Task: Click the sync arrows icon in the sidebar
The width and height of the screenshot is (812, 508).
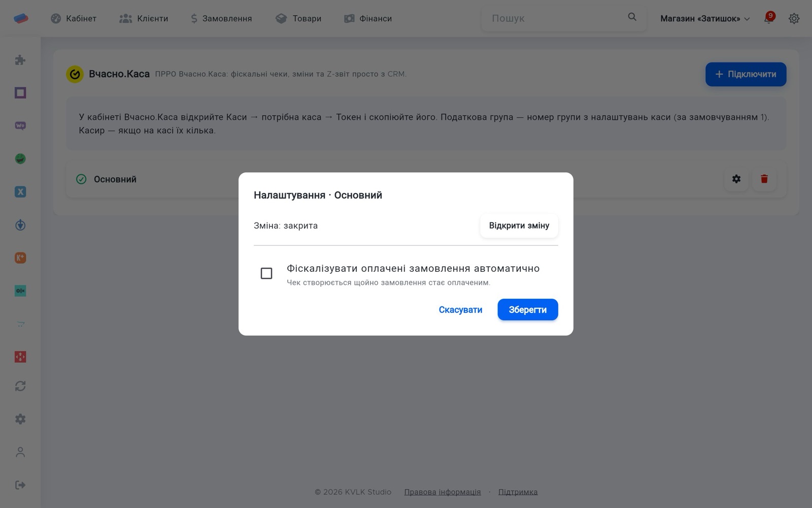Action: pos(20,386)
